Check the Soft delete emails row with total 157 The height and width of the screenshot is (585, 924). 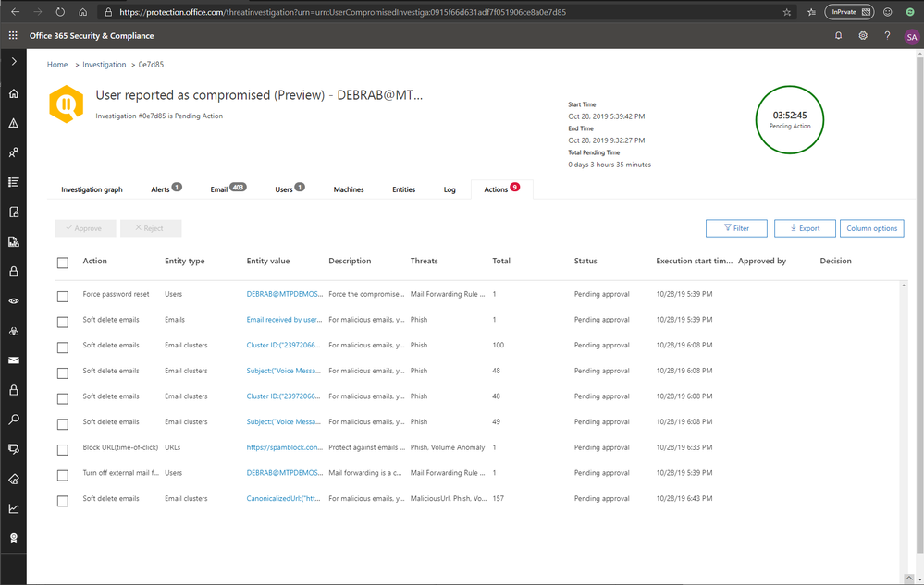click(x=63, y=501)
